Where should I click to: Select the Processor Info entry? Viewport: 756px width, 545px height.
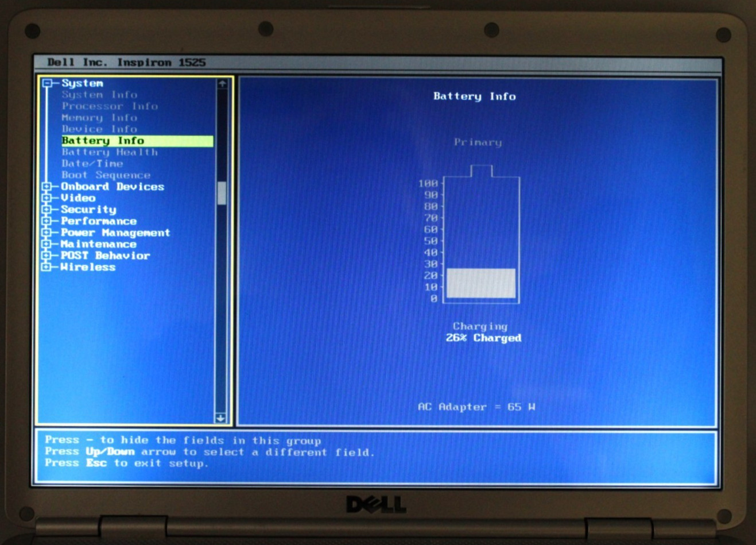(110, 106)
